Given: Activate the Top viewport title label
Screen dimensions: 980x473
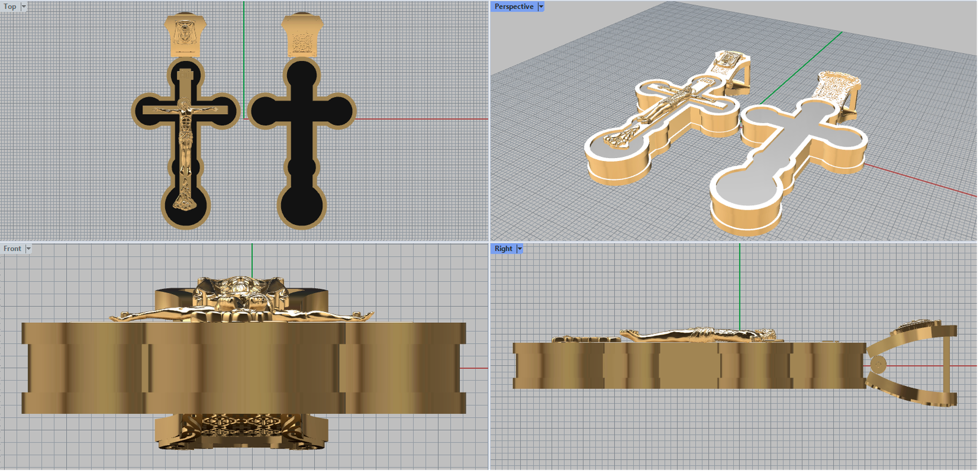Looking at the screenshot, I should 10,7.
